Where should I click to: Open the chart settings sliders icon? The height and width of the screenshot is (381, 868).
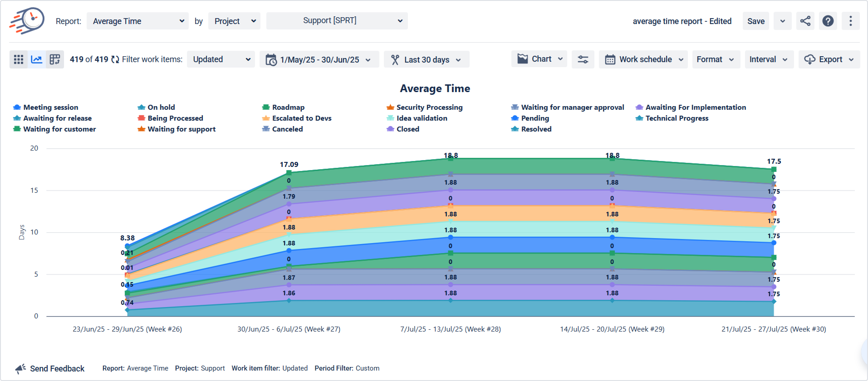[x=583, y=60]
